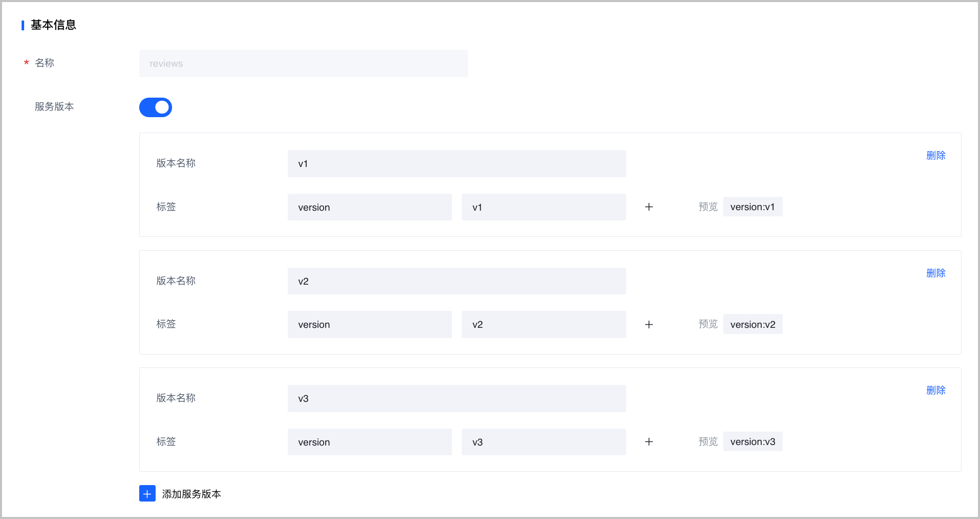Screen dimensions: 980x519
Task: Delete the v1 service version
Action: [x=935, y=156]
